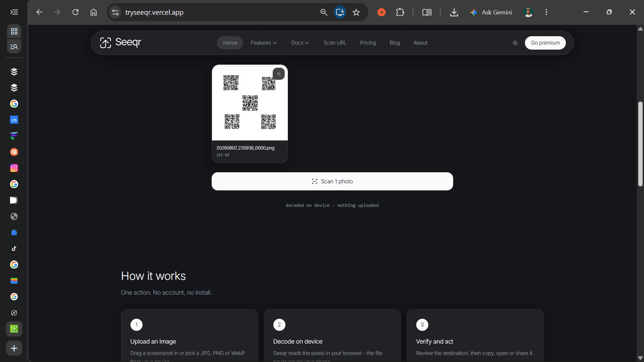This screenshot has width=644, height=362.
Task: Go back to previous page
Action: (x=39, y=12)
